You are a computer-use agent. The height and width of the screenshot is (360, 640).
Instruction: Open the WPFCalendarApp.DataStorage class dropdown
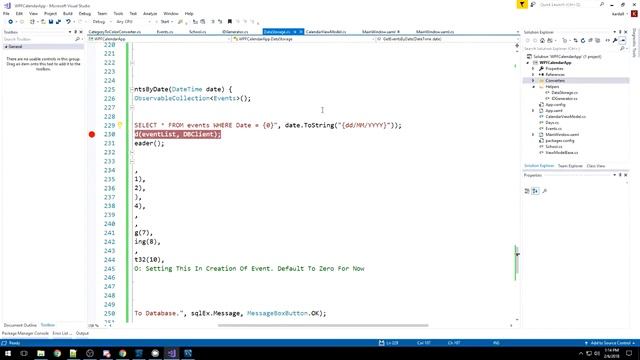point(303,39)
